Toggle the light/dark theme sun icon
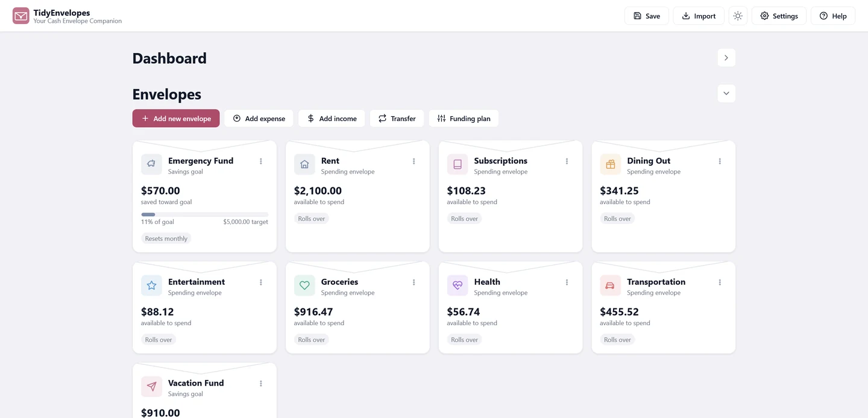The image size is (868, 418). point(738,16)
